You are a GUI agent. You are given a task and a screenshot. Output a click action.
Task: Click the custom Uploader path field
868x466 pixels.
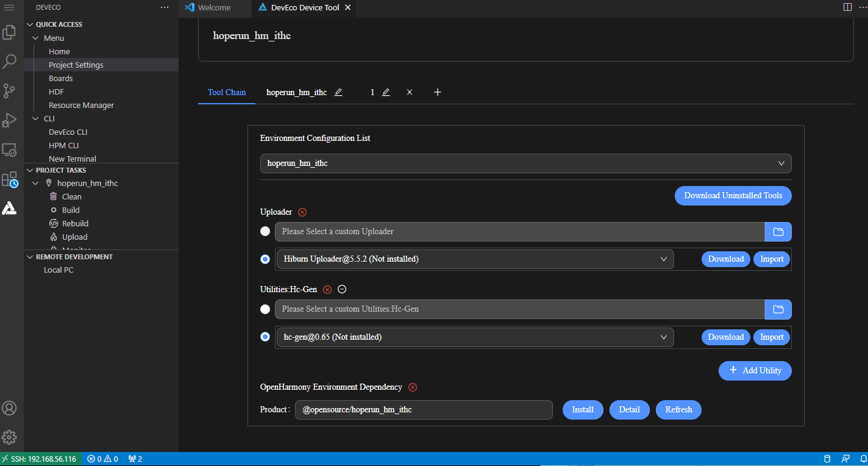pos(520,232)
